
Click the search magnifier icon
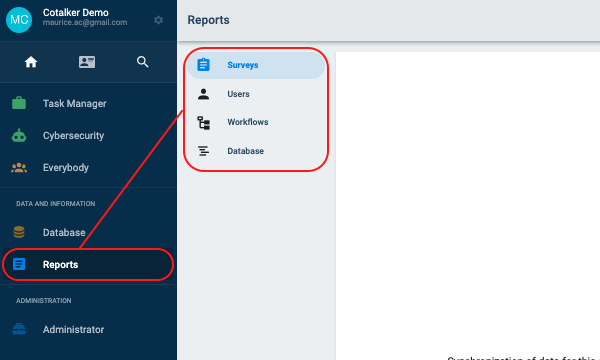(x=143, y=62)
